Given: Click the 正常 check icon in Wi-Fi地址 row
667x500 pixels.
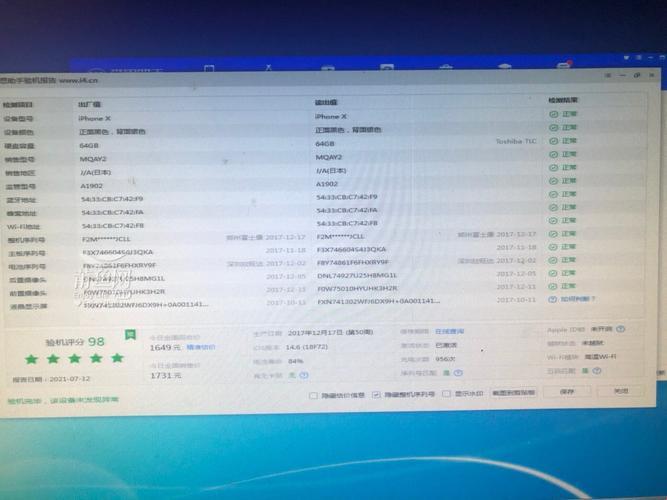Looking at the screenshot, I should 553,220.
